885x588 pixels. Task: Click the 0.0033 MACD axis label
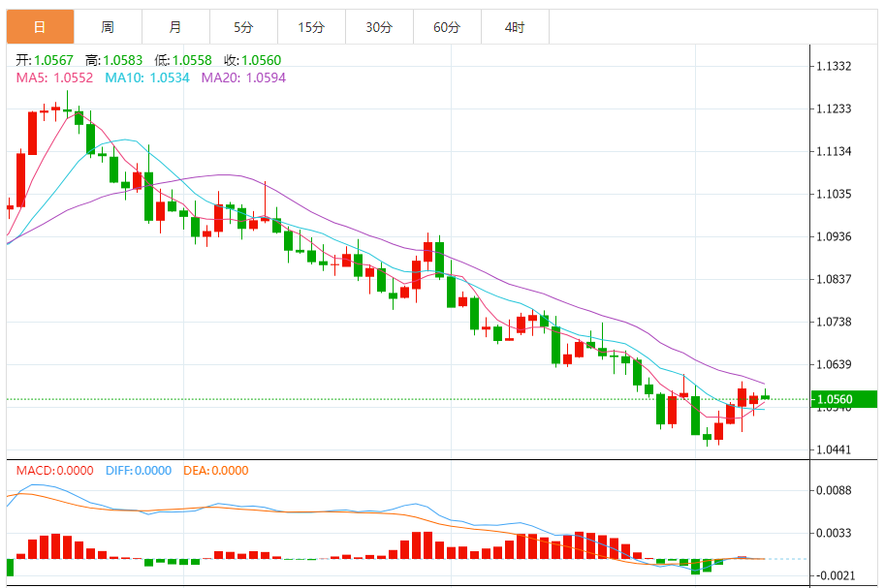pyautogui.click(x=834, y=533)
